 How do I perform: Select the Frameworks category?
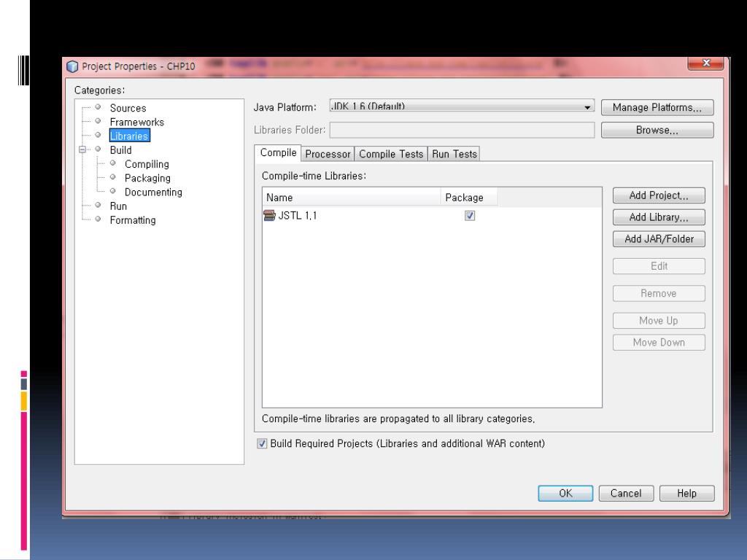(136, 122)
